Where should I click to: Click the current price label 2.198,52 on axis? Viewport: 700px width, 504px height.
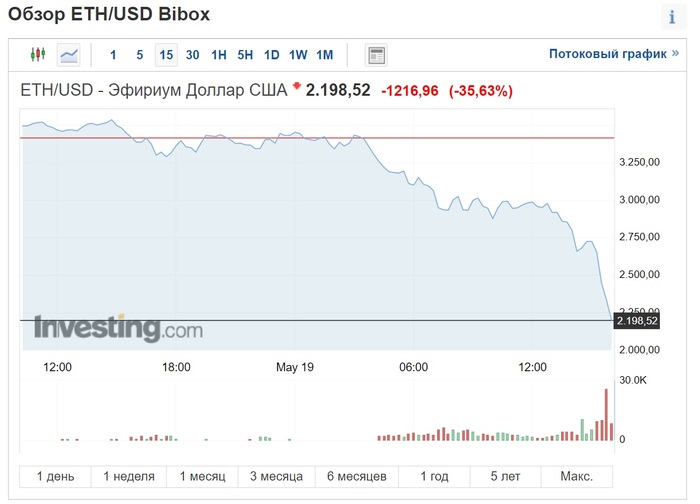tap(637, 321)
